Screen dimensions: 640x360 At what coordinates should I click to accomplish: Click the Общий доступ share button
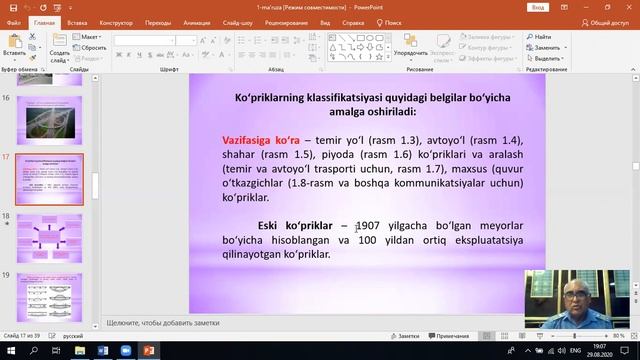point(605,23)
